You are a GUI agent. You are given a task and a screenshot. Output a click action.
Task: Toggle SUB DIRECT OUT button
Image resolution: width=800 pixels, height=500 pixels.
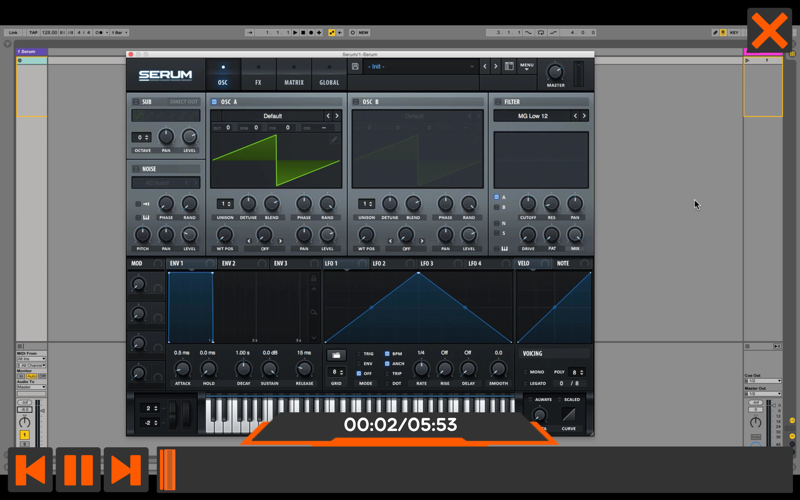[183, 102]
